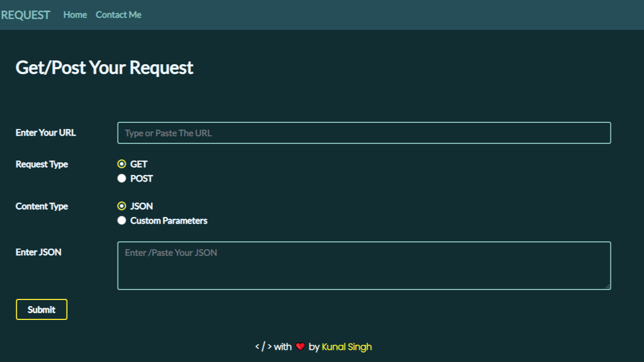Select the GET radio button circle
The image size is (644, 362).
(122, 164)
